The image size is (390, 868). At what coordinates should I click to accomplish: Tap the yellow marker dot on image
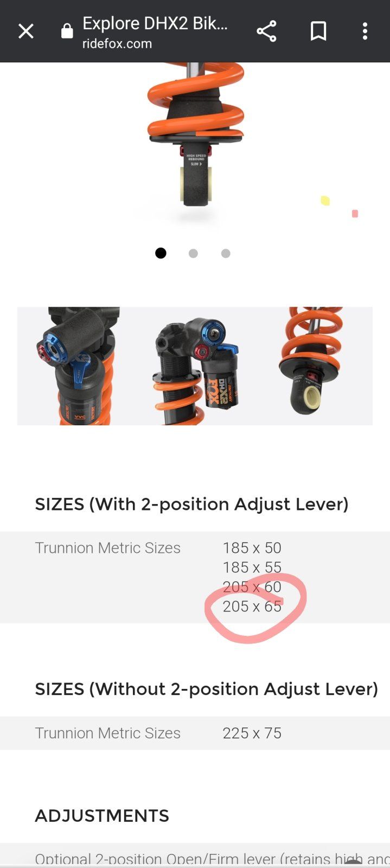pyautogui.click(x=325, y=201)
